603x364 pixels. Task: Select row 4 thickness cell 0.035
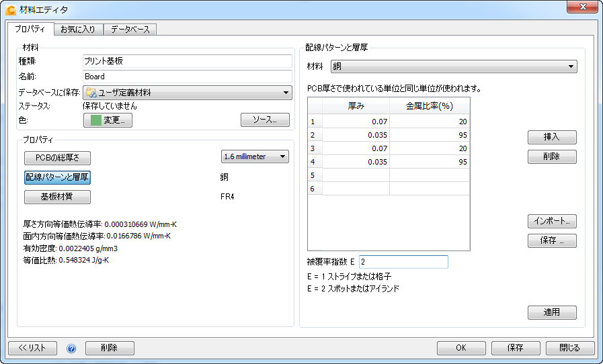point(356,162)
